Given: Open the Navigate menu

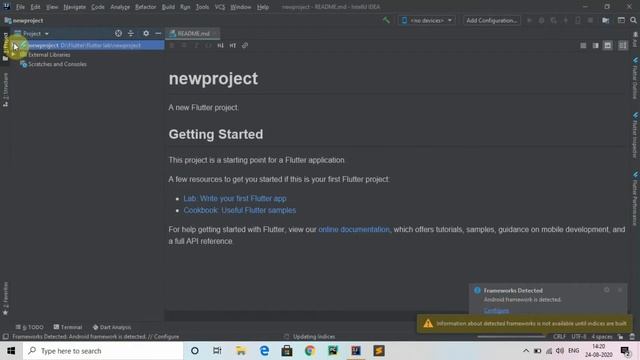Looking at the screenshot, I should pyautogui.click(x=75, y=7).
